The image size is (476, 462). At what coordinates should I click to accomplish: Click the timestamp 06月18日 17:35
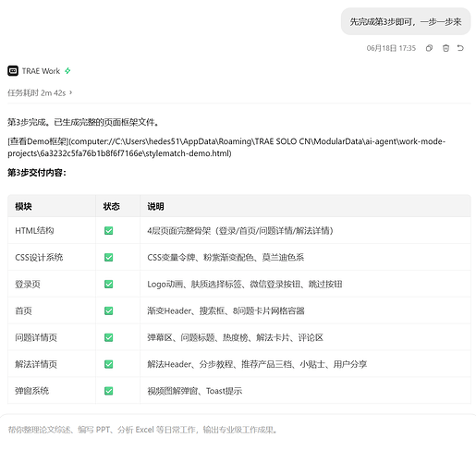(391, 48)
